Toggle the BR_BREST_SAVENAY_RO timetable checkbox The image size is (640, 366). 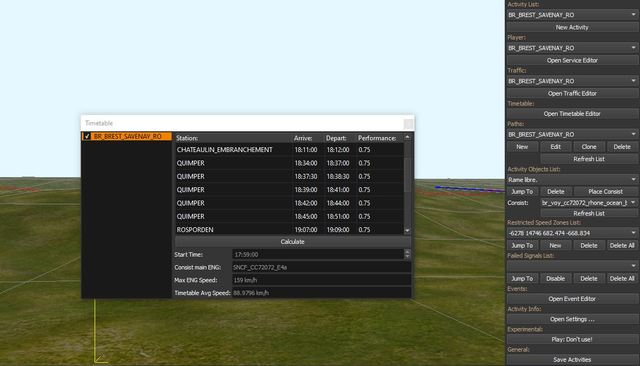tap(87, 136)
